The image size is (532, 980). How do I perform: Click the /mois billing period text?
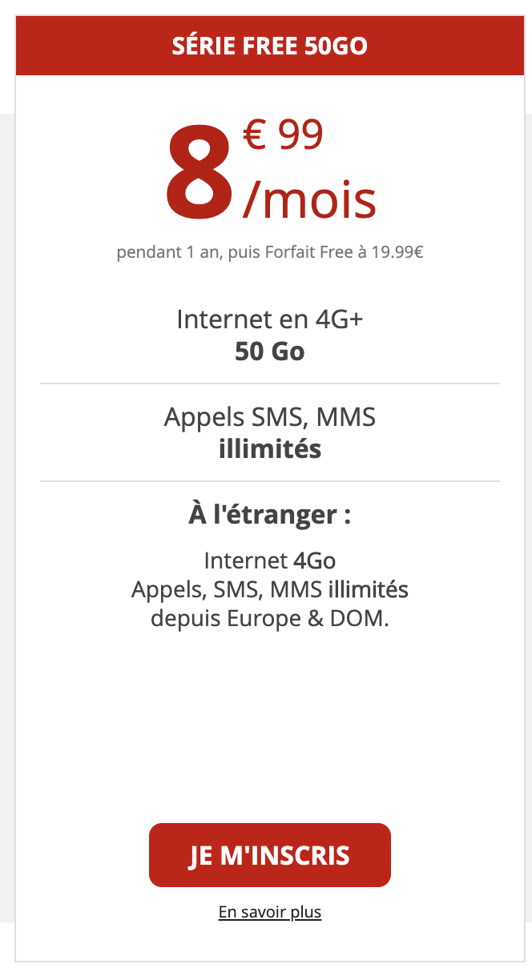[x=308, y=200]
